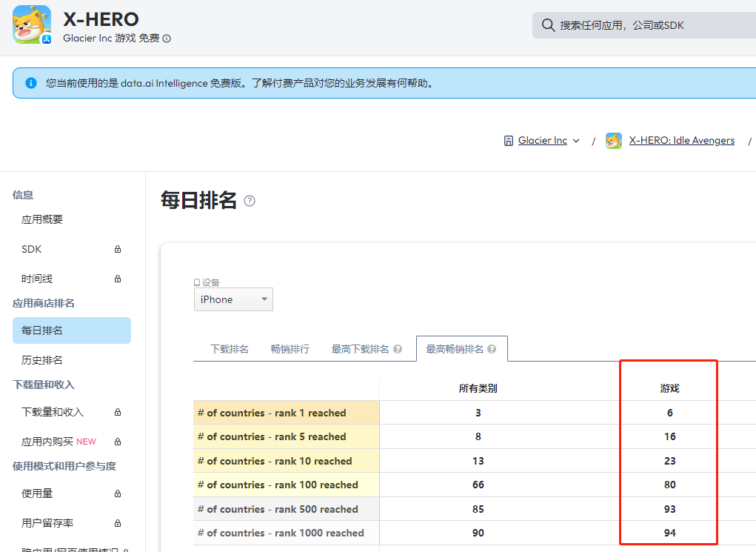Open the X-HERO: Idle Avengers breadcrumb link

(681, 141)
